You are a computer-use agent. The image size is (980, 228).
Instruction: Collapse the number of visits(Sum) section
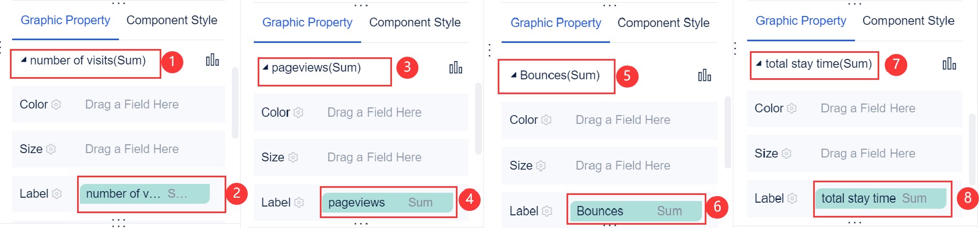pos(24,60)
